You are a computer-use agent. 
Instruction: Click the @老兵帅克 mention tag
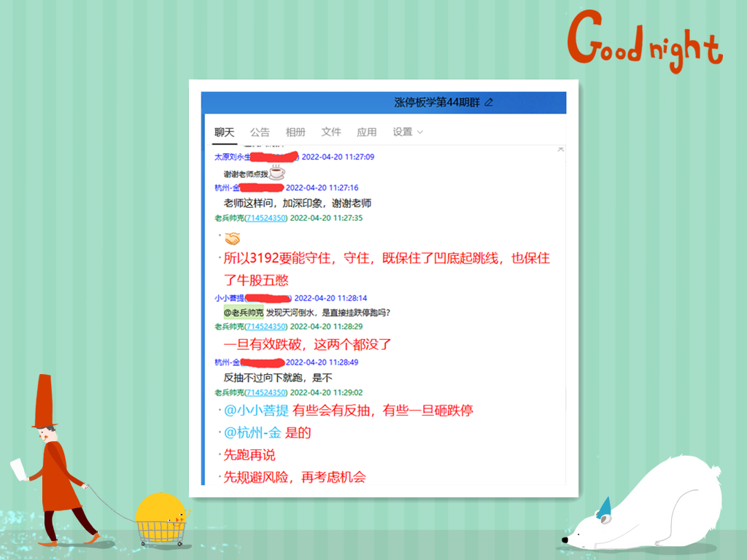[244, 312]
